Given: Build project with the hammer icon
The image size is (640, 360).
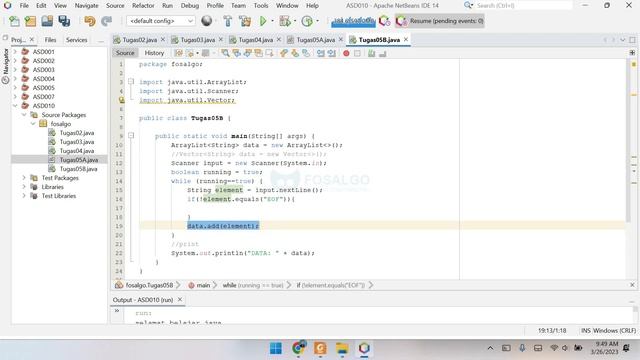Looking at the screenshot, I should coord(228,21).
